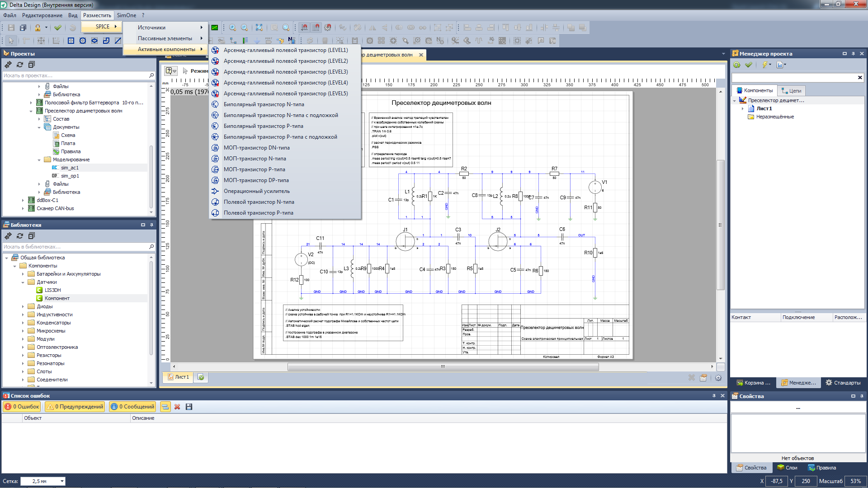The height and width of the screenshot is (488, 868).
Task: Open the Стандарты panel tab
Action: click(x=843, y=383)
